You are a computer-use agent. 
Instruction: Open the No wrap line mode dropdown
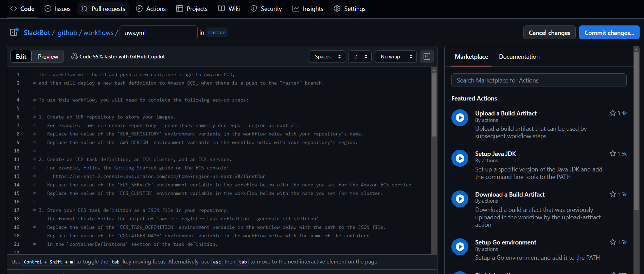click(x=396, y=56)
